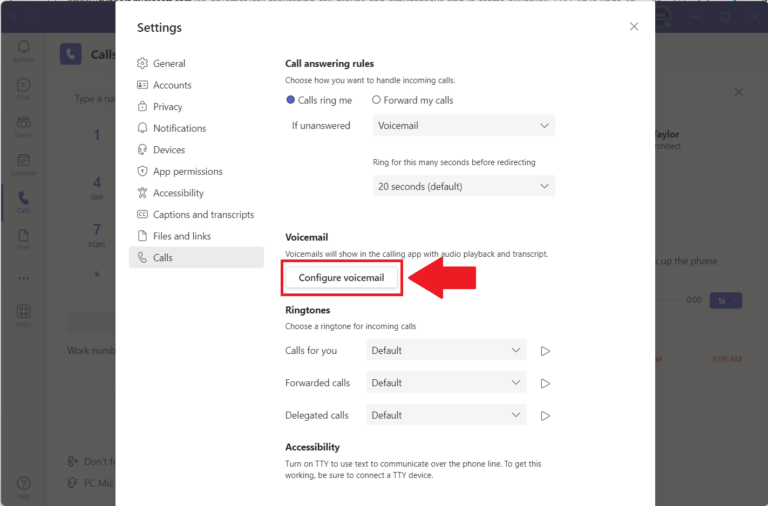The width and height of the screenshot is (768, 506).
Task: Open App permissions settings
Action: click(196, 171)
